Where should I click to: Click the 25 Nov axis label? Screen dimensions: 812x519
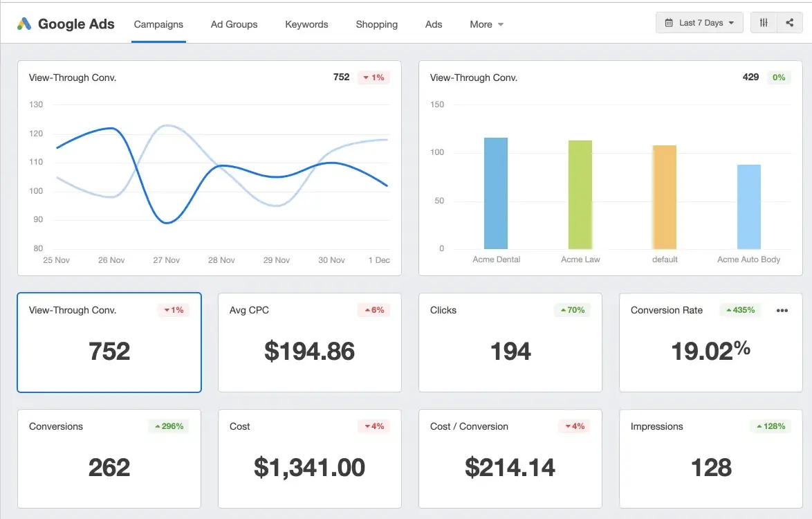click(x=57, y=260)
